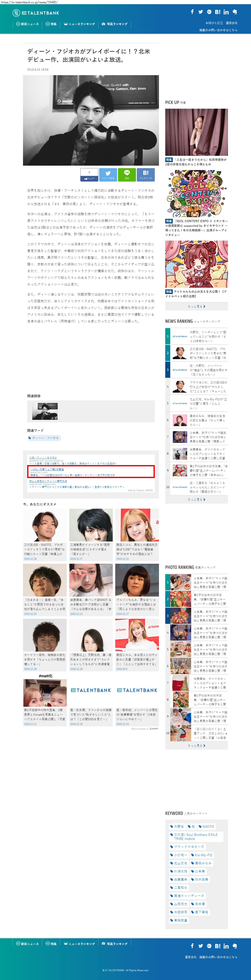Click the Facebook icon in the top header

pos(192,12)
